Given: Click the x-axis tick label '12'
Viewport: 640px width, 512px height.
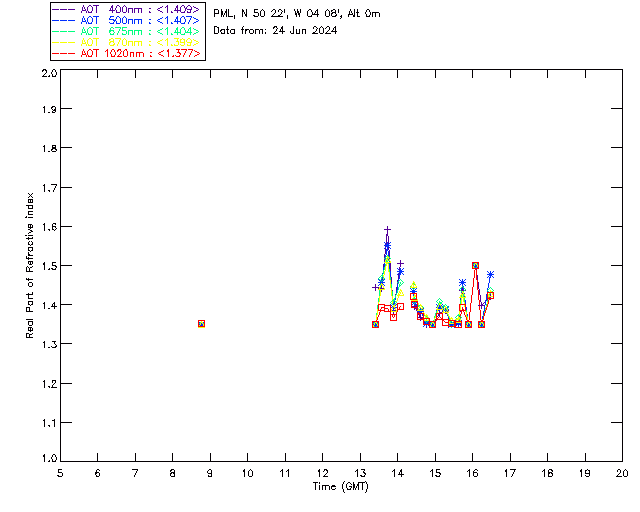Looking at the screenshot, I should click(322, 473).
